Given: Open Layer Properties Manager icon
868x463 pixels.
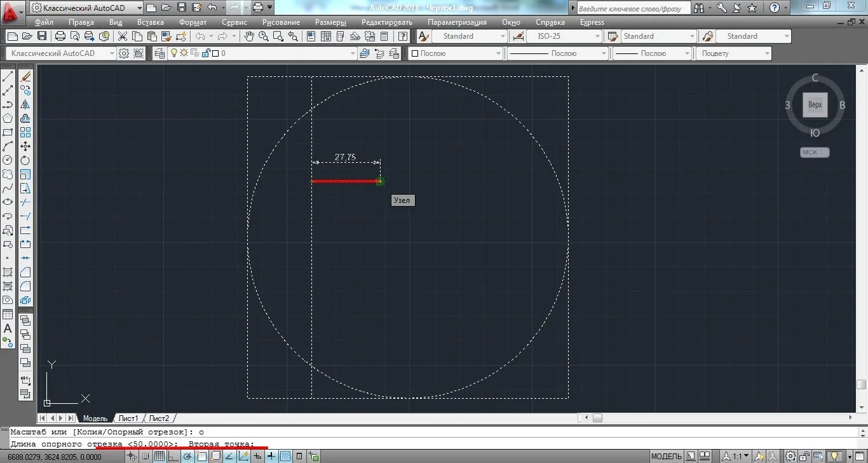Looking at the screenshot, I should point(159,53).
